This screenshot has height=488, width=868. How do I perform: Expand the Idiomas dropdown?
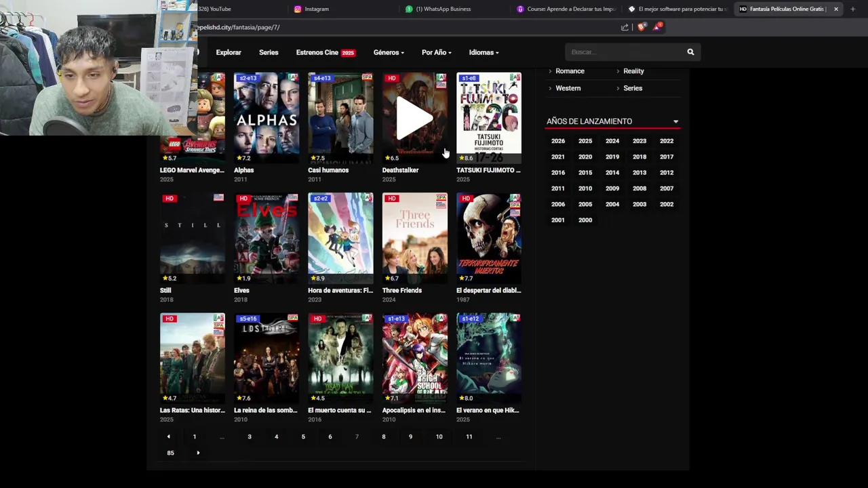(x=484, y=52)
